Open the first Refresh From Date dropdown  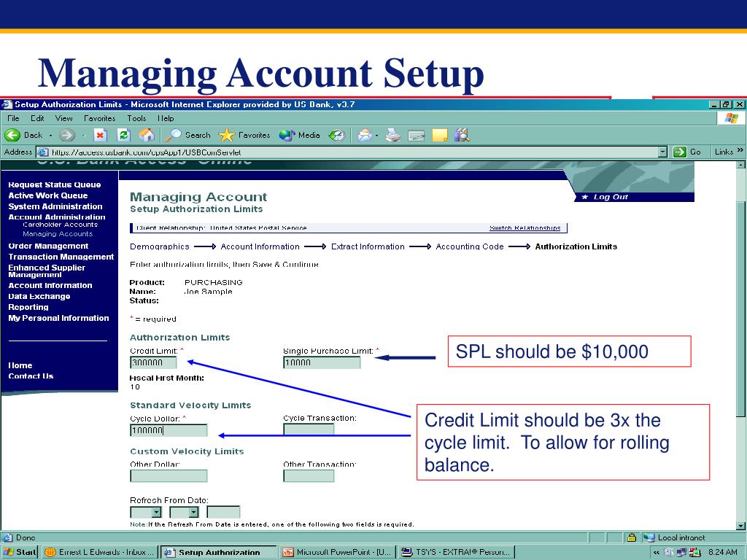pyautogui.click(x=146, y=512)
